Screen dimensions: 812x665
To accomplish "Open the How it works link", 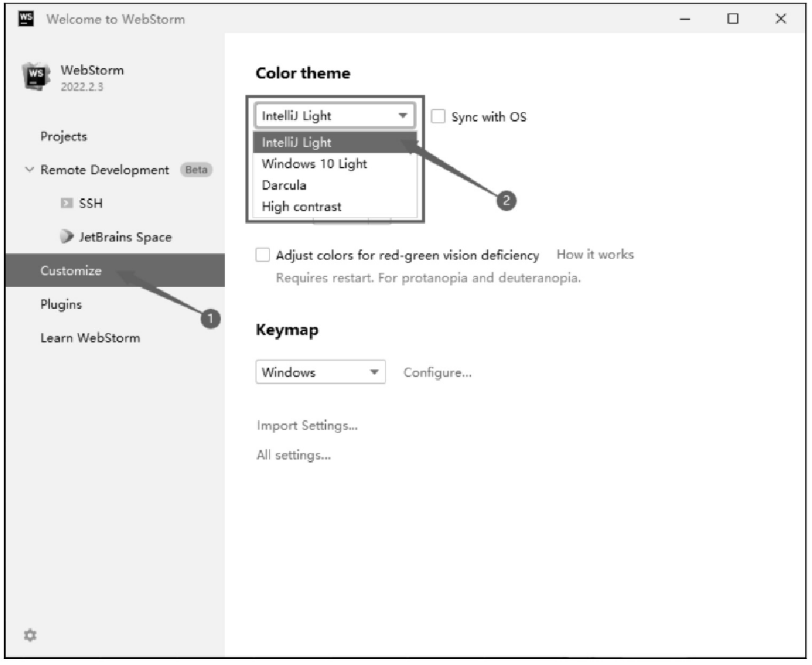I will pyautogui.click(x=595, y=254).
